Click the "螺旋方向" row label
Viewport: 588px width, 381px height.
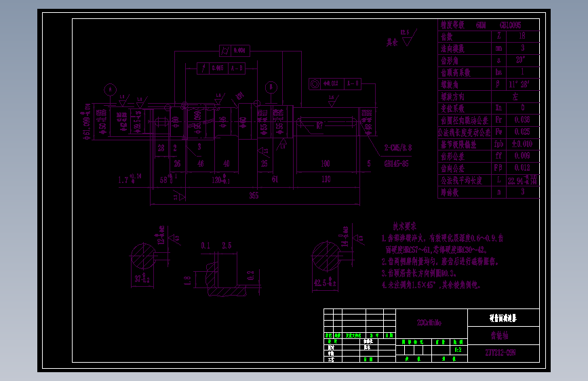(452, 97)
